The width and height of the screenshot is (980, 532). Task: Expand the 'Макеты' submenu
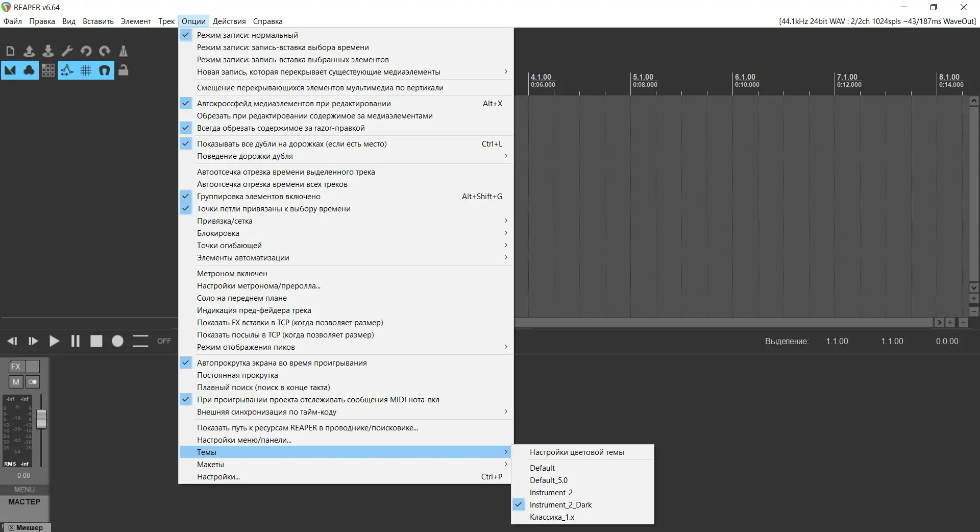coord(346,465)
